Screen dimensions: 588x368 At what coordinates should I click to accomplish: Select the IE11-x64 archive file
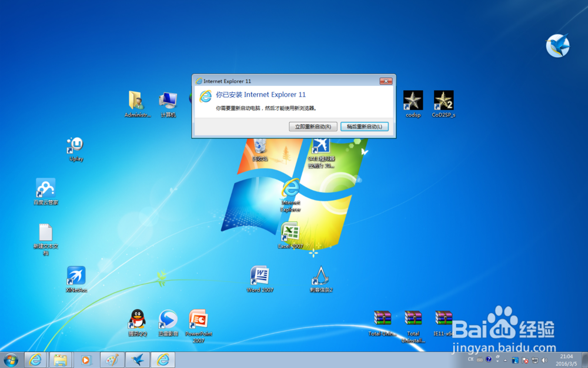tap(443, 323)
